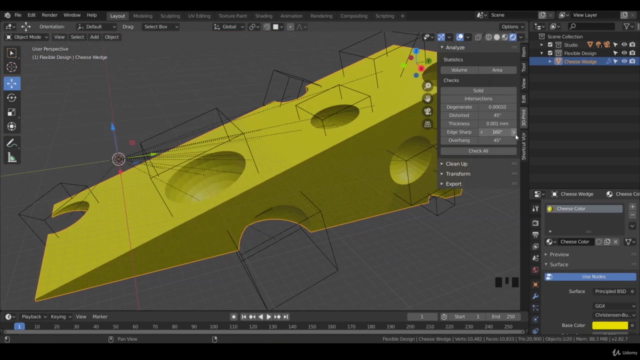The width and height of the screenshot is (640, 360).
Task: Select the Annotate tool
Action: (x=11, y=143)
